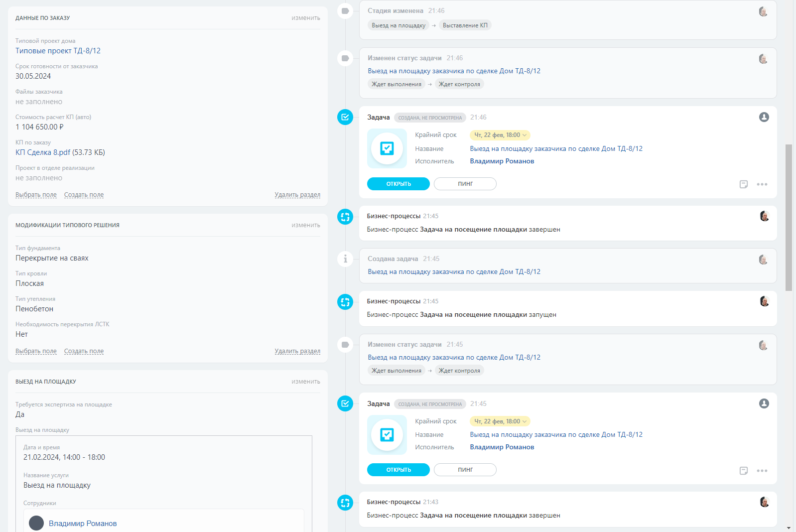Open the 'Типовые проект ТД-8/12' link

pos(58,51)
